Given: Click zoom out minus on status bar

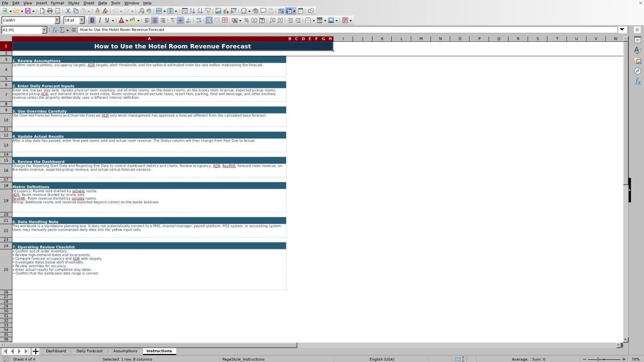Looking at the screenshot, I should pos(584,359).
